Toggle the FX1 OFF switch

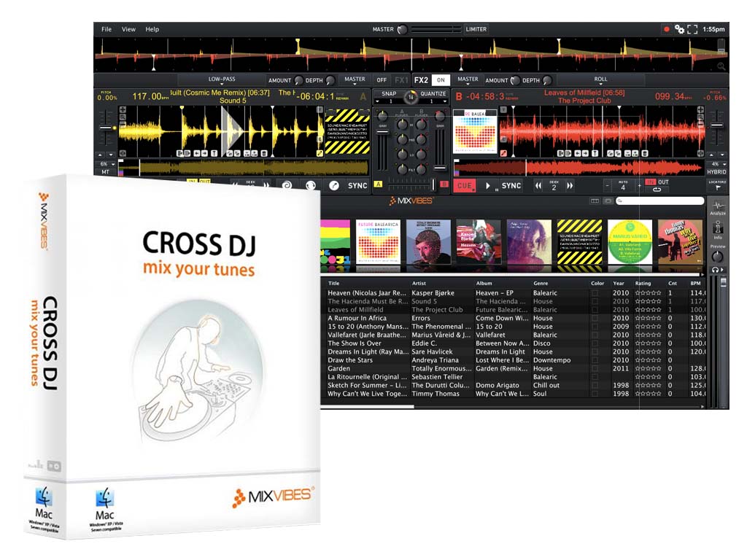pos(382,80)
